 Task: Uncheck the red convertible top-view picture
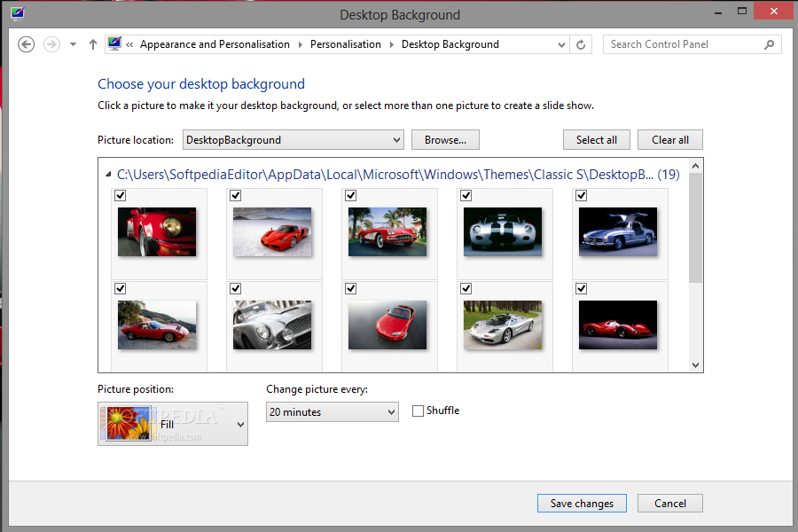click(350, 289)
